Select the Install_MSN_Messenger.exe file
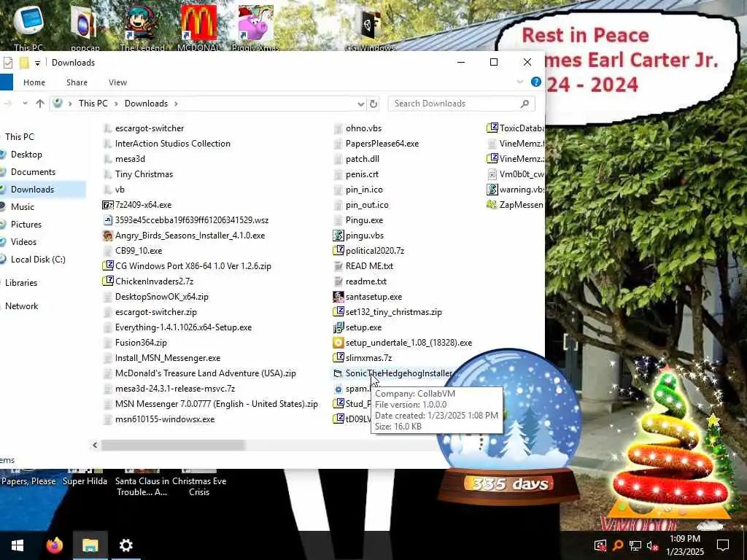 (161, 357)
